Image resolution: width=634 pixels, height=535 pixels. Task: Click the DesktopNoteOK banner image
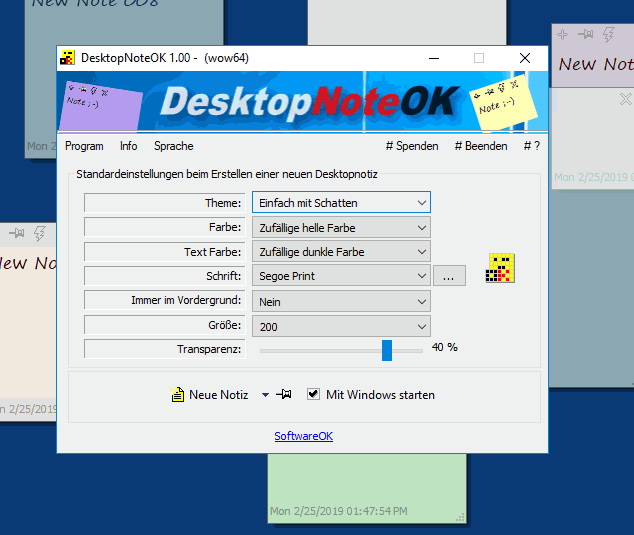pyautogui.click(x=302, y=102)
